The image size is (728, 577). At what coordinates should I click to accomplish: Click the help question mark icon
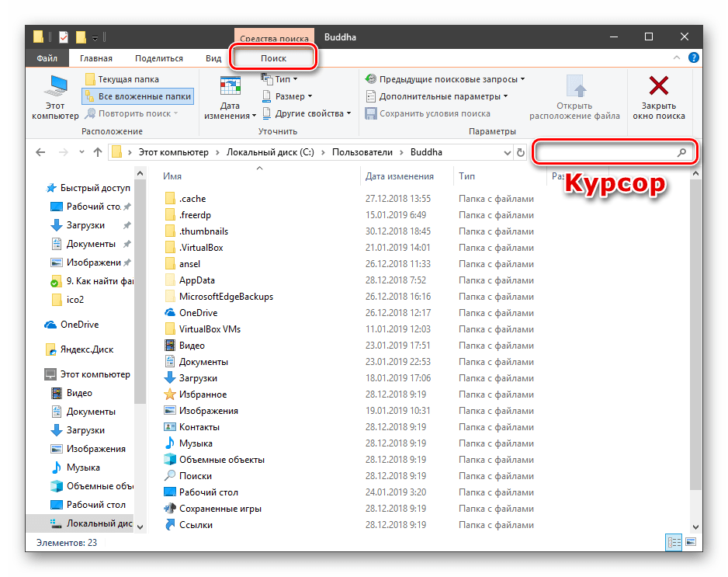(x=694, y=58)
